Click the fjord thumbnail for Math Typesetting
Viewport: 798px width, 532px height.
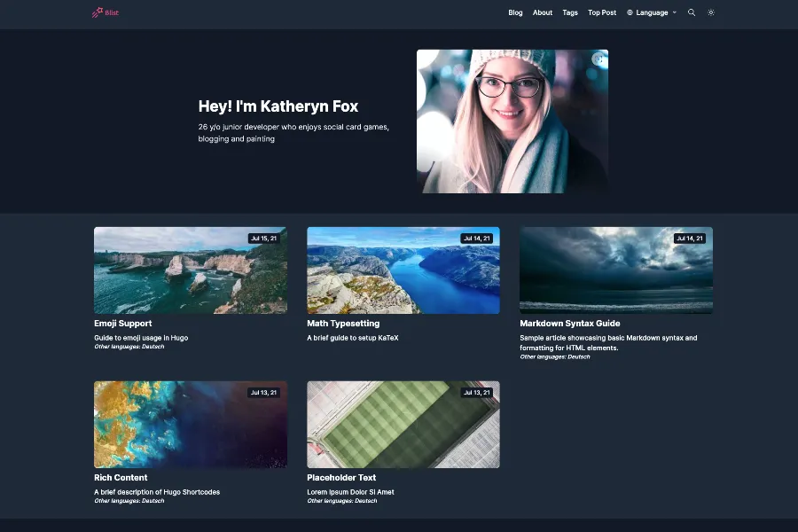(403, 270)
